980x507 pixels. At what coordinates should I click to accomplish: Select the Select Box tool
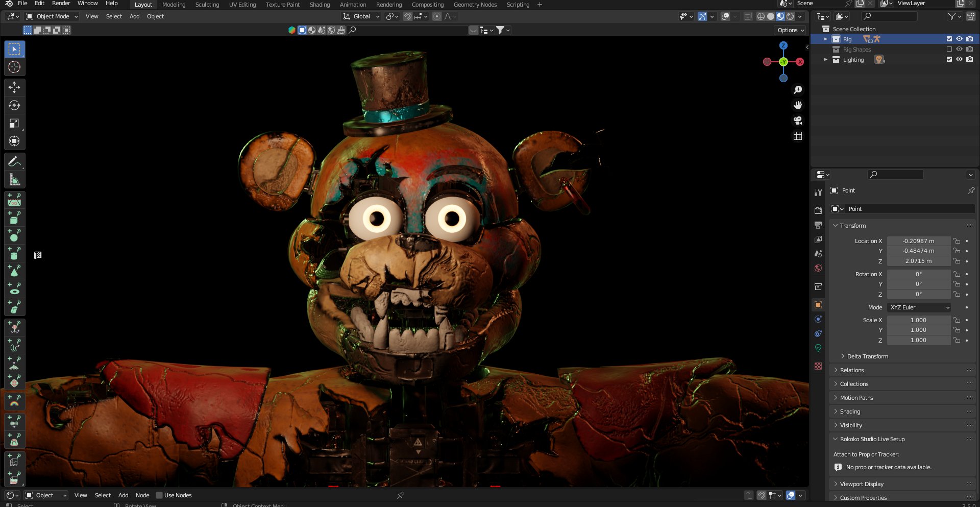pos(14,49)
